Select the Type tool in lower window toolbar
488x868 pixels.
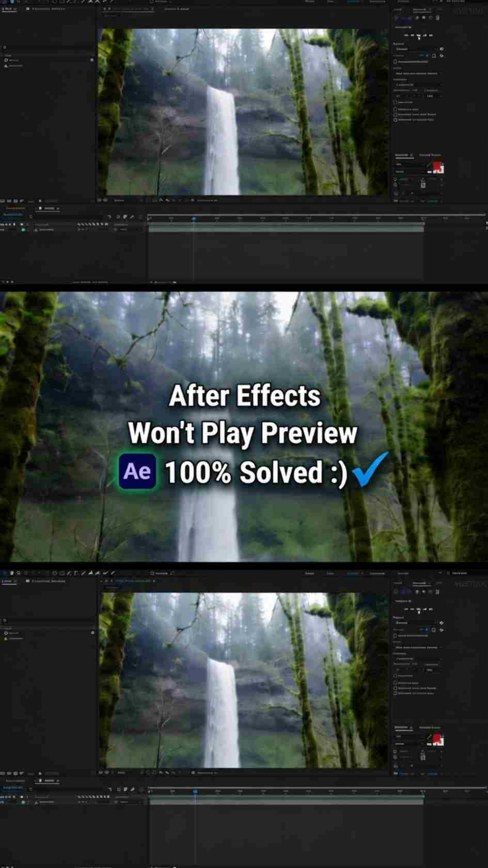[76, 573]
